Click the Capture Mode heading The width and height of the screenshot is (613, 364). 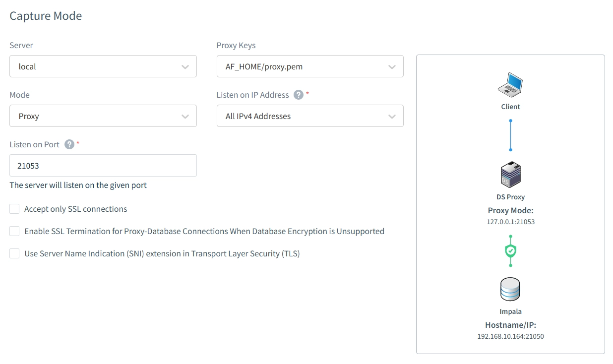point(46,16)
